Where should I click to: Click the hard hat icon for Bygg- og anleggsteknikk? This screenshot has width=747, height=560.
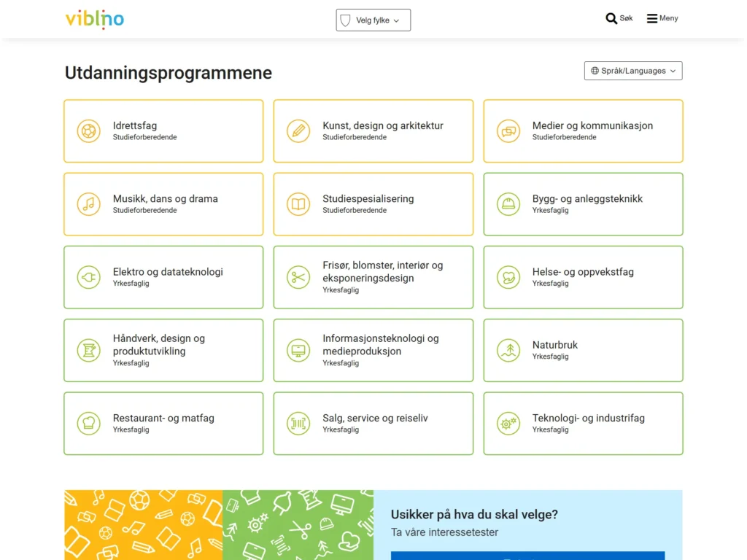click(x=508, y=204)
